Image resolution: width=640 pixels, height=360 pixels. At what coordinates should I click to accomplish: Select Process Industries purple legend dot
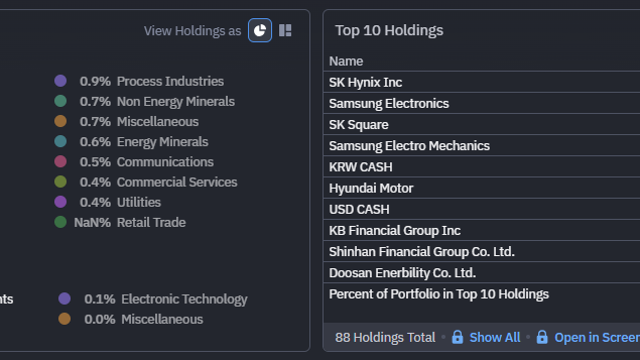60,81
